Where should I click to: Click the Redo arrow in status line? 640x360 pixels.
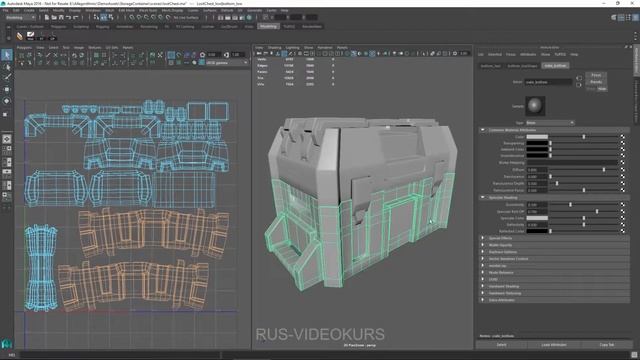tap(76, 18)
